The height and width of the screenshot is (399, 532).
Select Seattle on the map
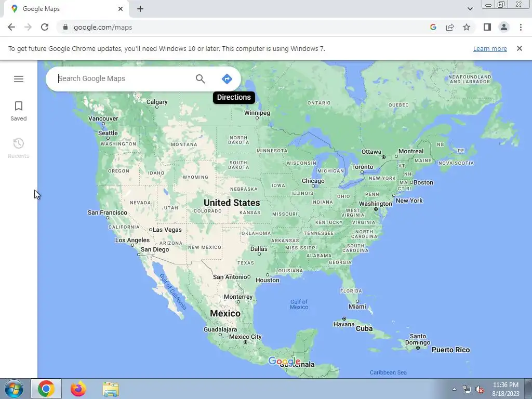click(108, 133)
